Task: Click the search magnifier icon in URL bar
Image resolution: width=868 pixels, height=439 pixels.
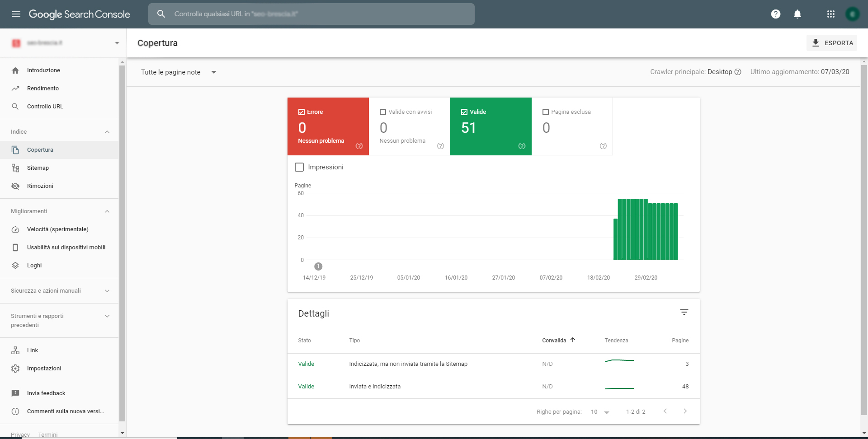Action: click(161, 14)
